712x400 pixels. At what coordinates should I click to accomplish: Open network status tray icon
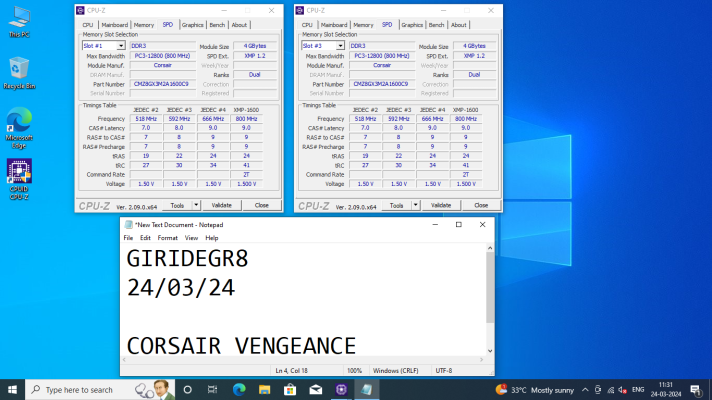click(610, 390)
